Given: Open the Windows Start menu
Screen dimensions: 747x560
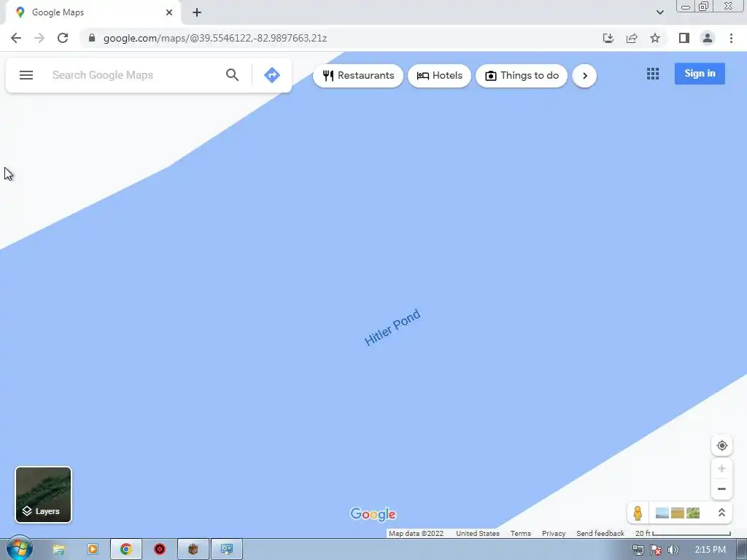Looking at the screenshot, I should 20,549.
